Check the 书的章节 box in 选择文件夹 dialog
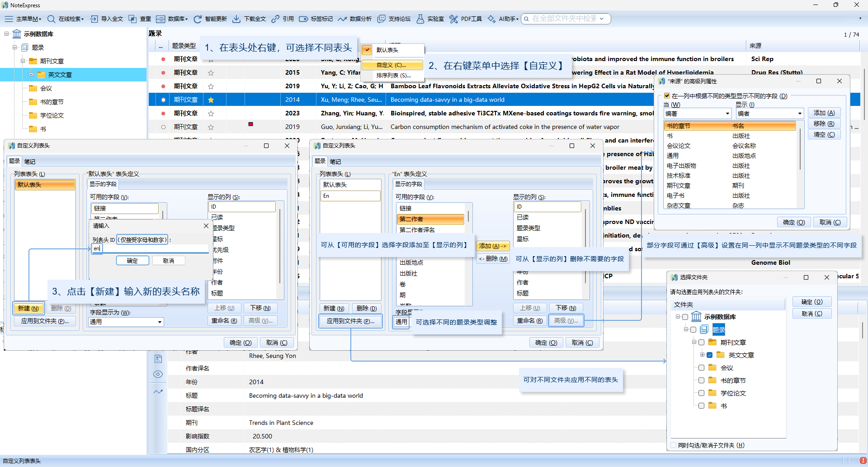 coord(702,380)
